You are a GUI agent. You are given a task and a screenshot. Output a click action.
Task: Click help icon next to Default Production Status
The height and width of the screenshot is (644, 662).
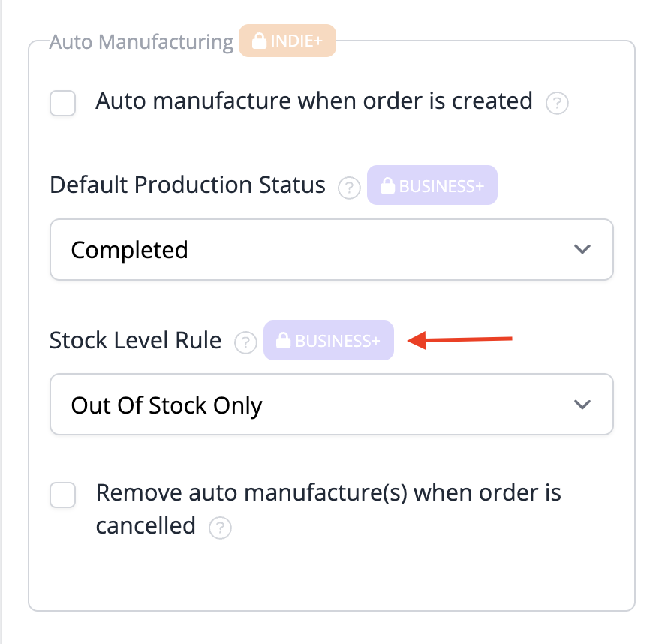349,188
